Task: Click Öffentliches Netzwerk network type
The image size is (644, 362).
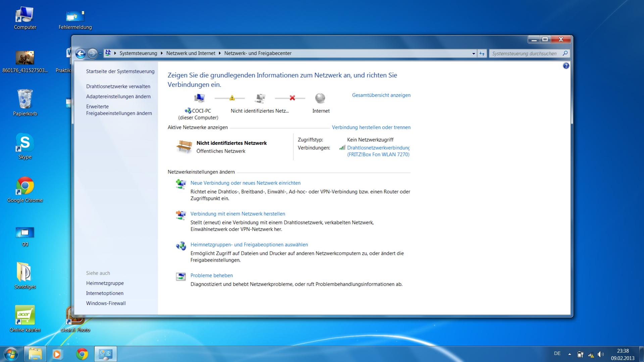Action: coord(221,151)
